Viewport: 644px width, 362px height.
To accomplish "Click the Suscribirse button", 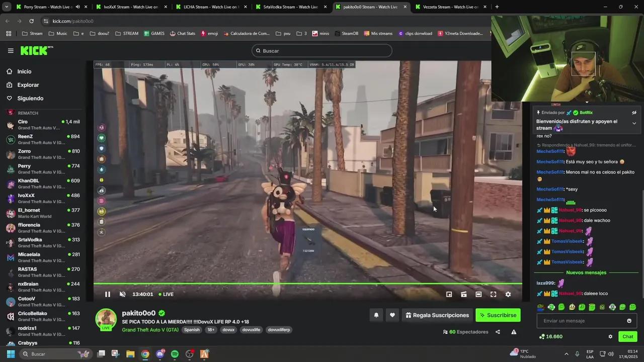I will coord(498,315).
